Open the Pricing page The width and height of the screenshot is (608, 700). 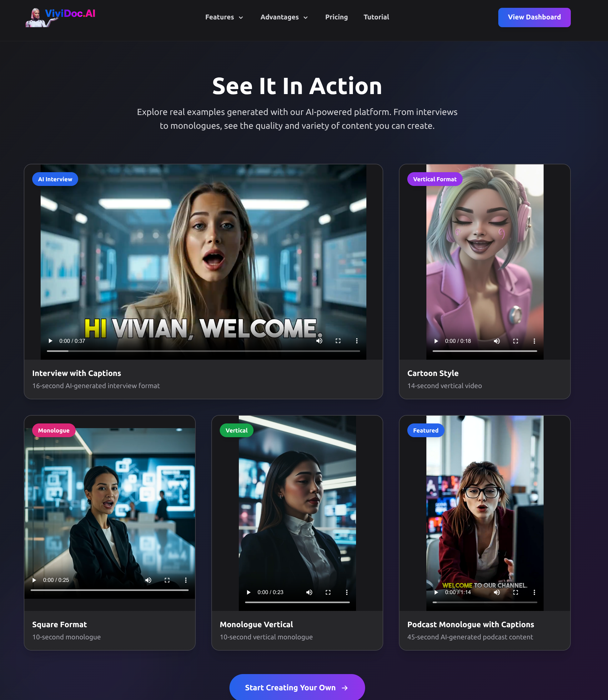click(336, 17)
